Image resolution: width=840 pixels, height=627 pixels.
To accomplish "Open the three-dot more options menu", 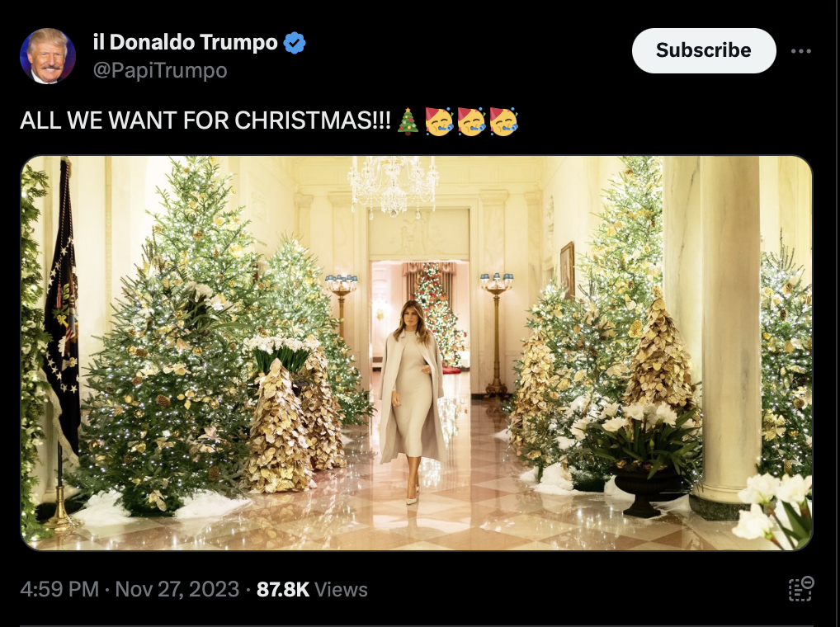I will pyautogui.click(x=801, y=51).
